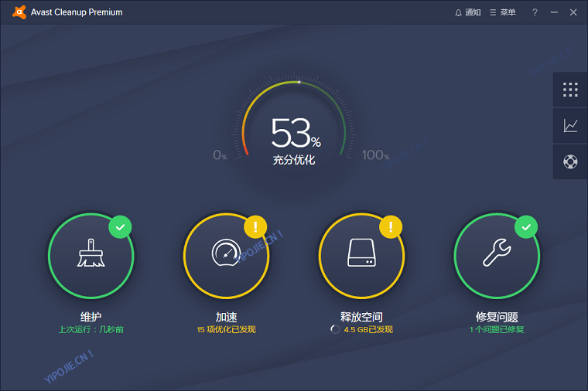Open the 加速 speedometer circle

(x=227, y=256)
